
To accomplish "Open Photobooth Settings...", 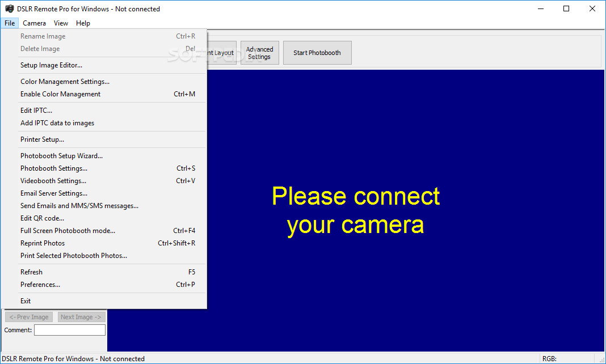I will pyautogui.click(x=104, y=168).
